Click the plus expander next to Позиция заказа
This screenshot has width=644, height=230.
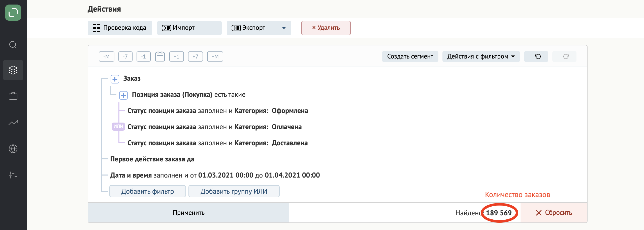click(x=123, y=95)
